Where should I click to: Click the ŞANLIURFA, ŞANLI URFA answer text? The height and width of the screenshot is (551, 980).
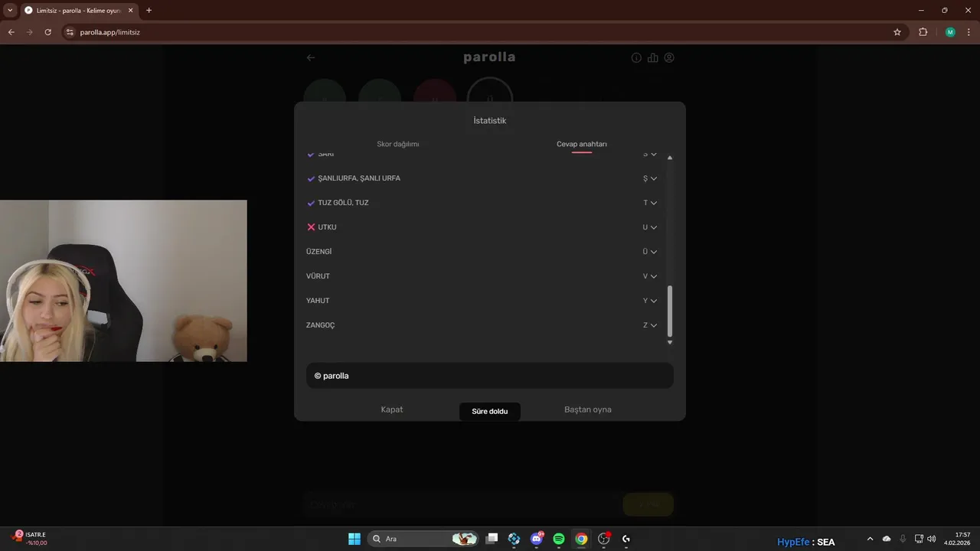[359, 178]
